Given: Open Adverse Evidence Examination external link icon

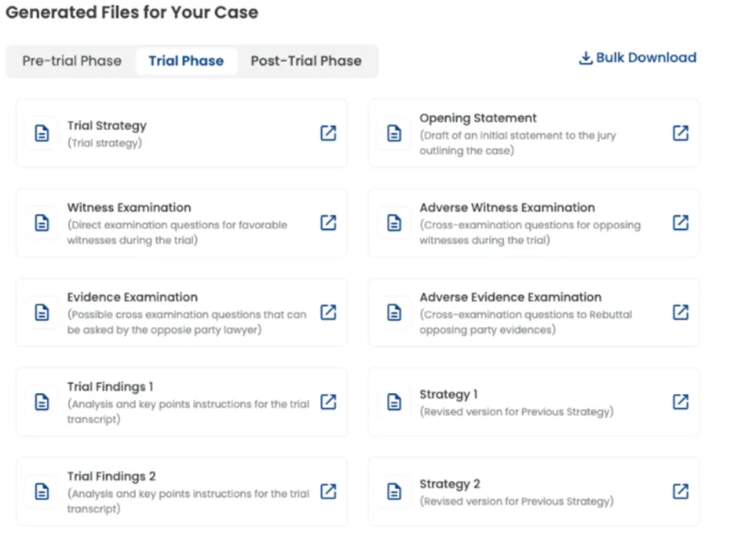Looking at the screenshot, I should pyautogui.click(x=681, y=312).
